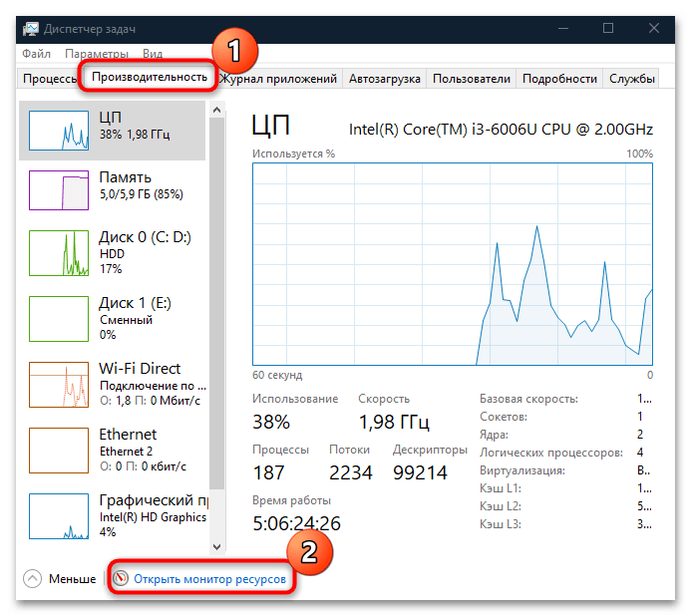Select the Ethernet graph thumbnail
The image size is (691, 616).
59,450
